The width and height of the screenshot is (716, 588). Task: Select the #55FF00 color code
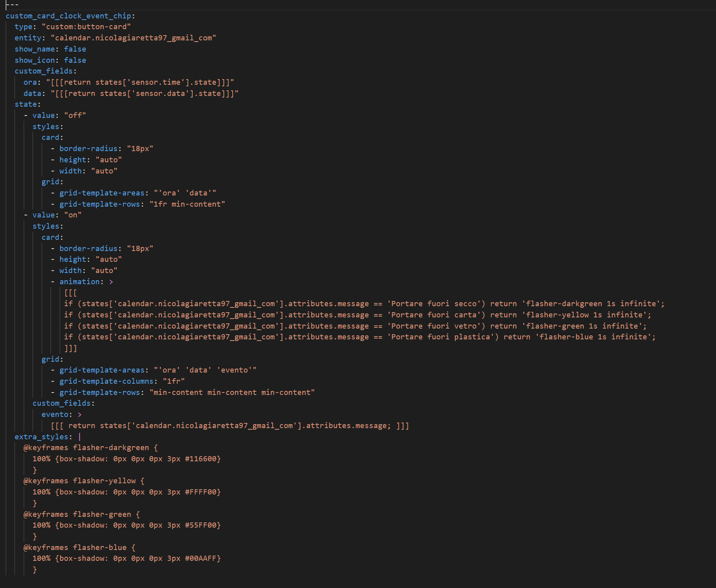point(201,525)
